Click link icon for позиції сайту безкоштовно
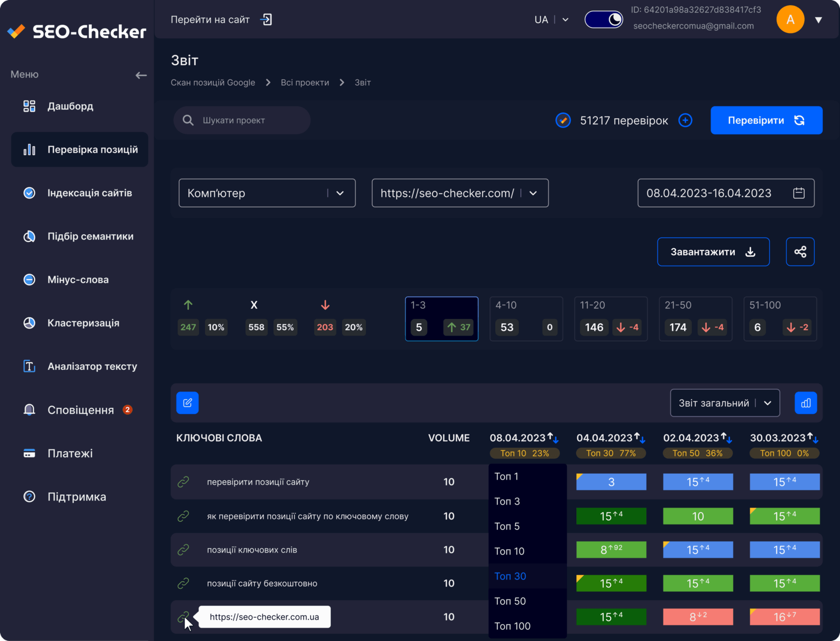Screen dimensions: 840x641 [183, 583]
